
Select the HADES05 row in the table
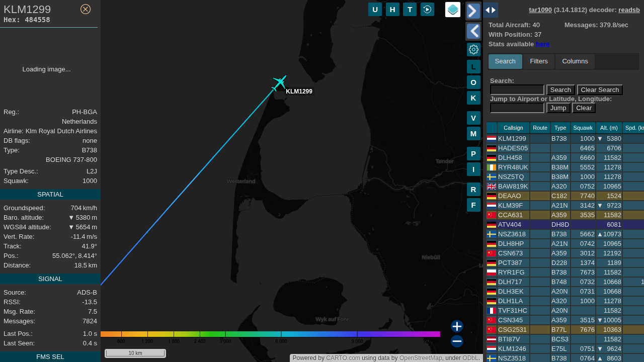tap(565, 148)
